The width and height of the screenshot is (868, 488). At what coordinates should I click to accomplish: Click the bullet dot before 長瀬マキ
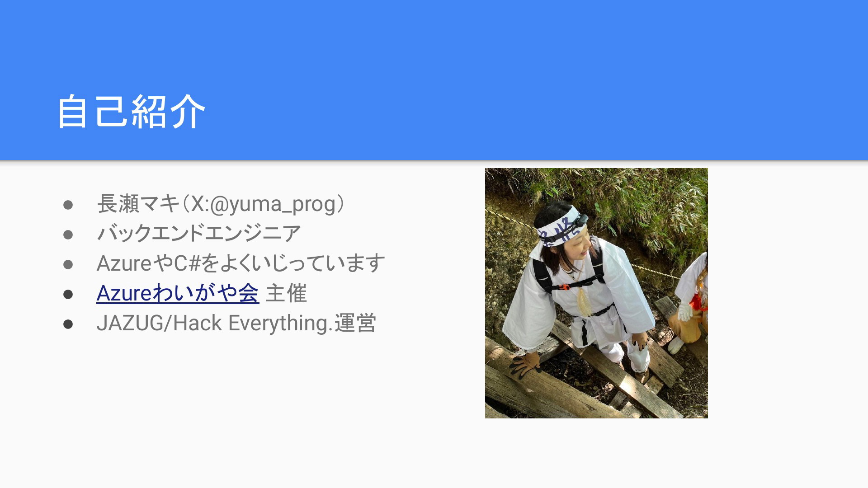[68, 205]
